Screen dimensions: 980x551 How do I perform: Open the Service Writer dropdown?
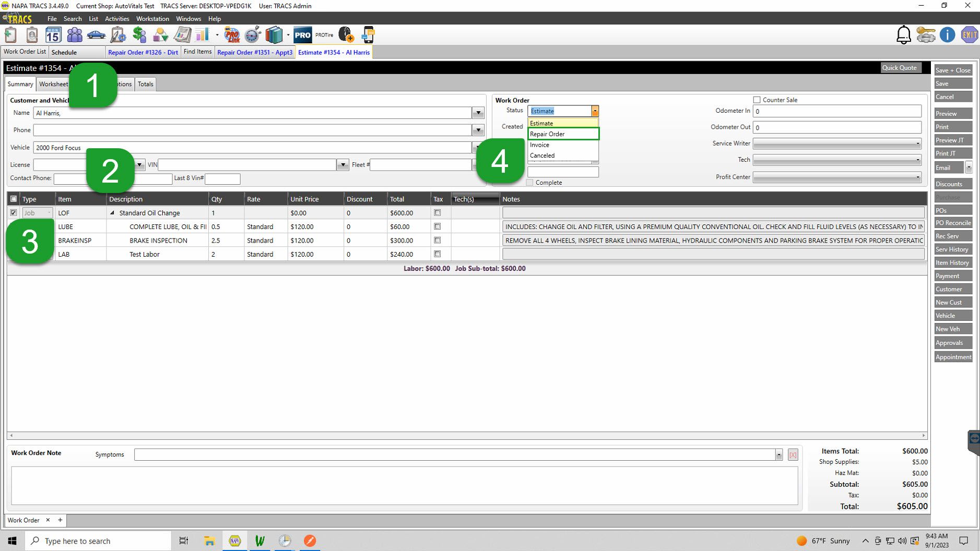(x=917, y=143)
